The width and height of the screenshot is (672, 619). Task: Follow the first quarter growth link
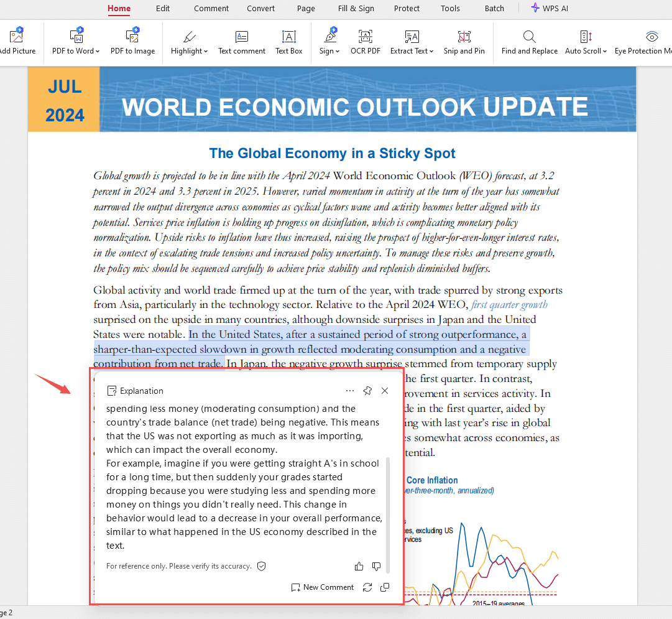click(509, 305)
